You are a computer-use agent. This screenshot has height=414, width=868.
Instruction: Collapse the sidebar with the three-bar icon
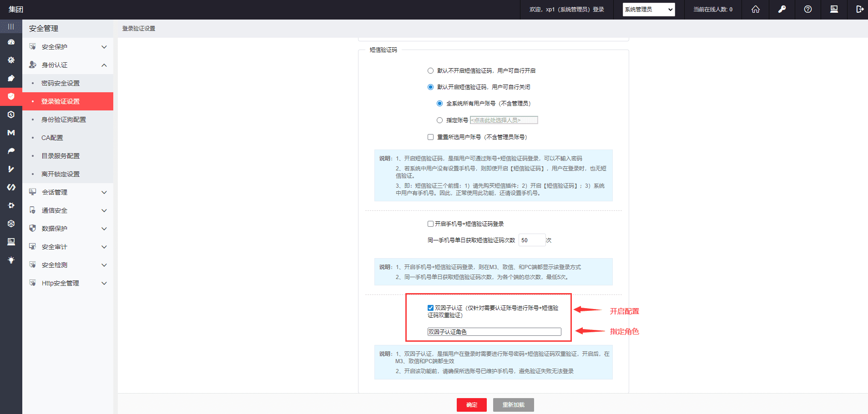[x=11, y=27]
